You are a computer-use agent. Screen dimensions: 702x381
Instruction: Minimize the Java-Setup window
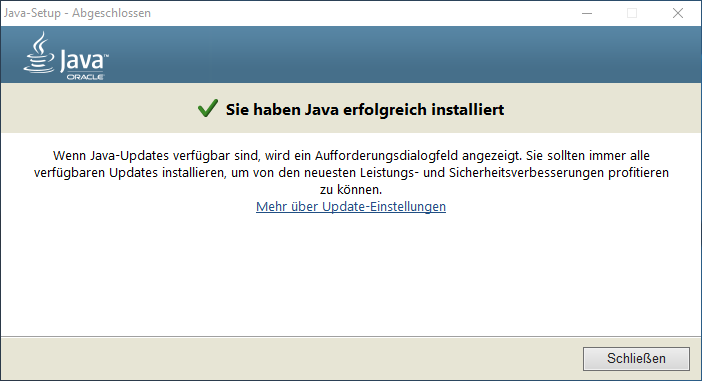click(587, 13)
